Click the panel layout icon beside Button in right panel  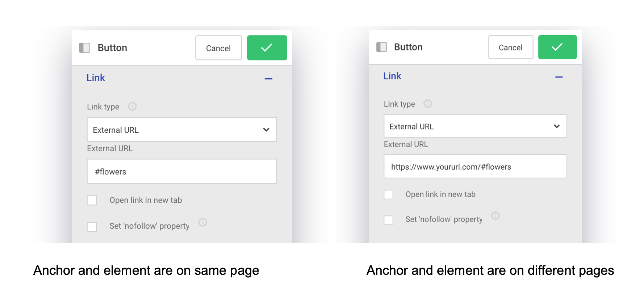[x=381, y=47]
